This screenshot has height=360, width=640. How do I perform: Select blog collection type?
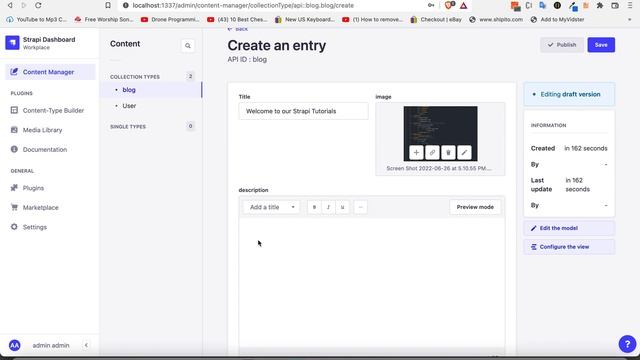[x=129, y=90]
